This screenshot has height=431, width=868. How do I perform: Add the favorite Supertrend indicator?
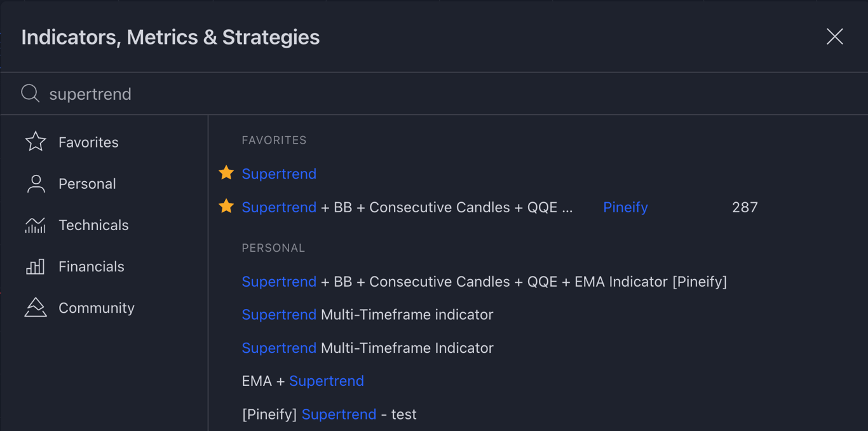click(x=279, y=174)
